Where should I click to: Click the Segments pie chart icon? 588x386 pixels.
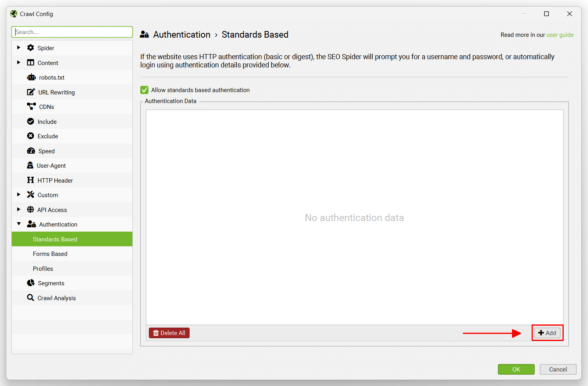click(x=31, y=282)
